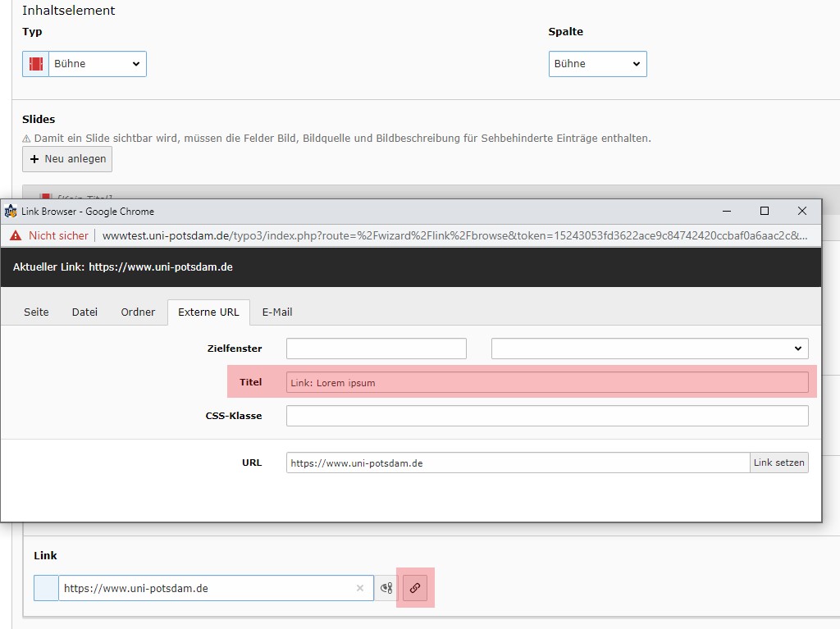
Task: Close the Link Browser popup window
Action: [x=802, y=211]
